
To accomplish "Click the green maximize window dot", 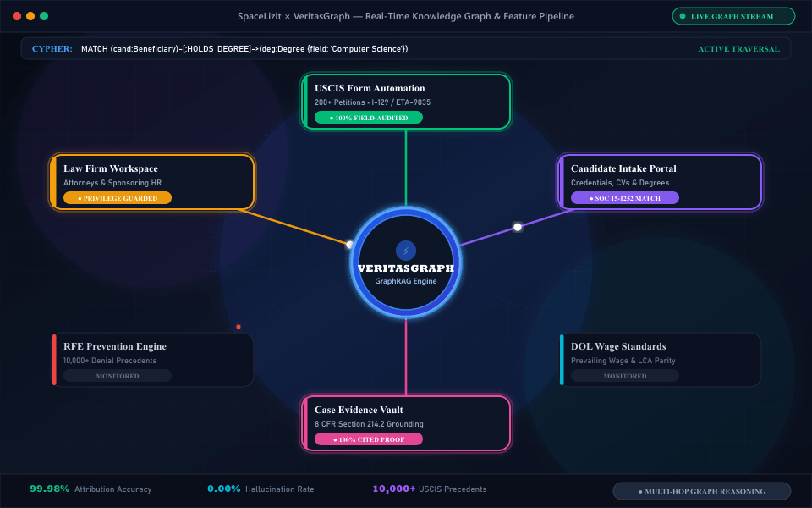I will coord(44,16).
